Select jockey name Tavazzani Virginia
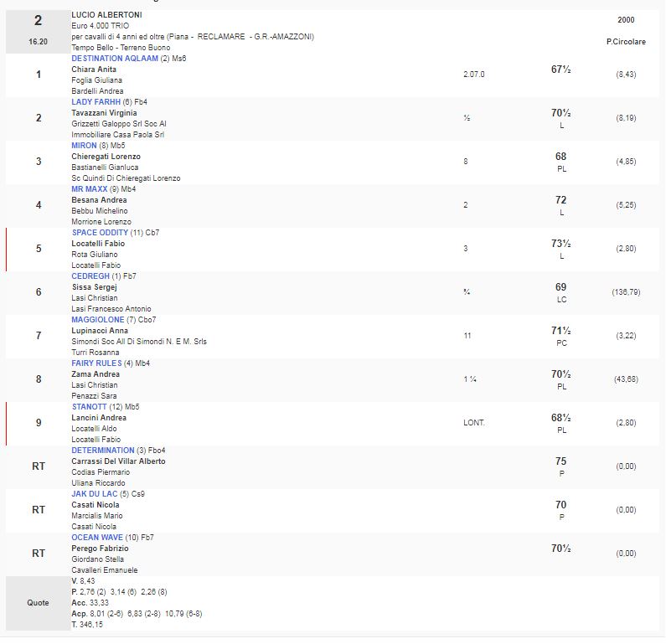The width and height of the screenshot is (666, 644). pyautogui.click(x=104, y=112)
